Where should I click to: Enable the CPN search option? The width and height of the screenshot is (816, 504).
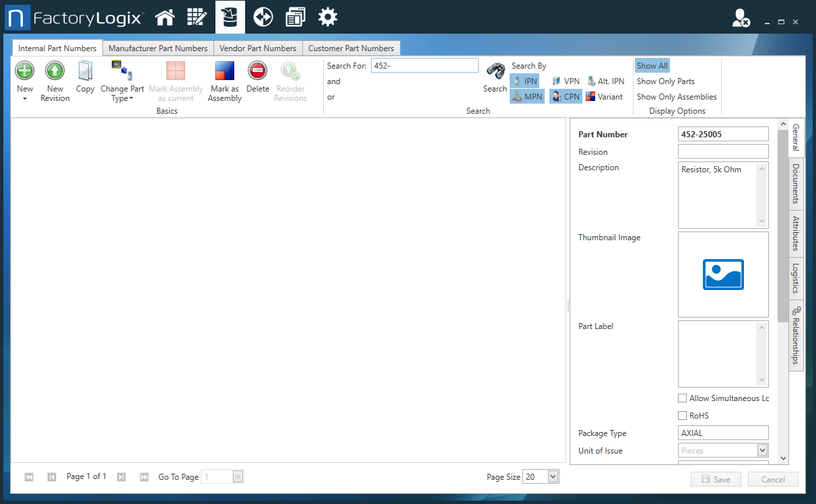pos(566,96)
